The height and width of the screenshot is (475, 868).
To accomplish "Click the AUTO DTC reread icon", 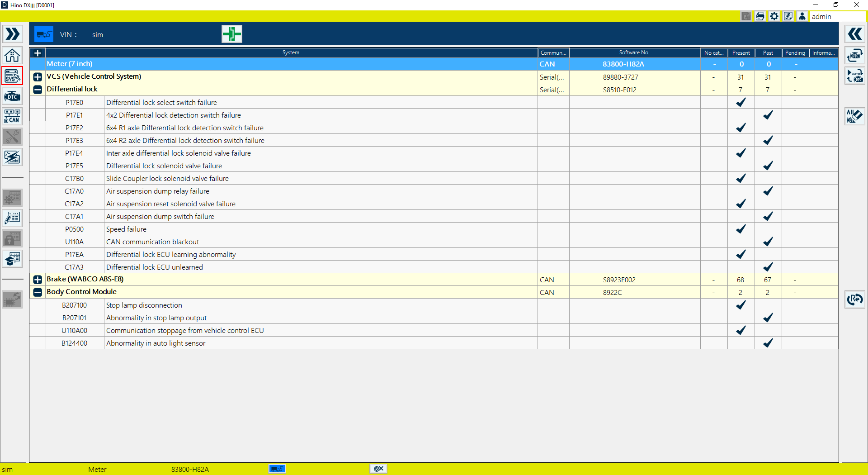I will click(854, 76).
